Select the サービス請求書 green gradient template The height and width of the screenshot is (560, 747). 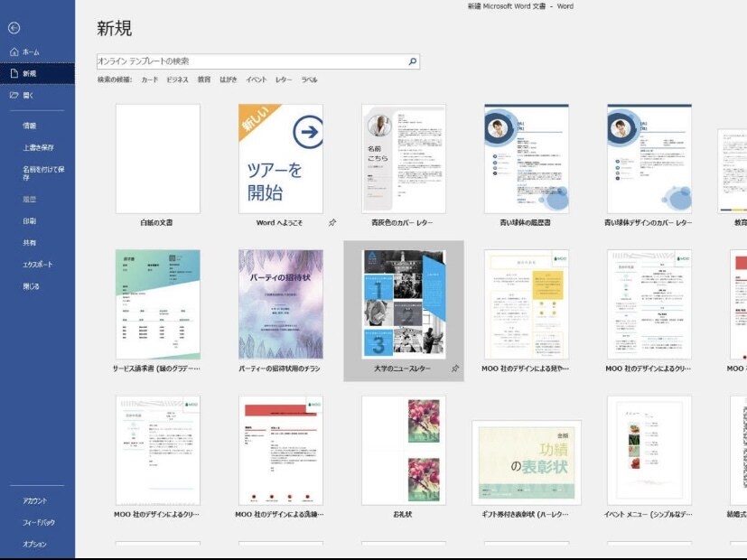pyautogui.click(x=158, y=304)
